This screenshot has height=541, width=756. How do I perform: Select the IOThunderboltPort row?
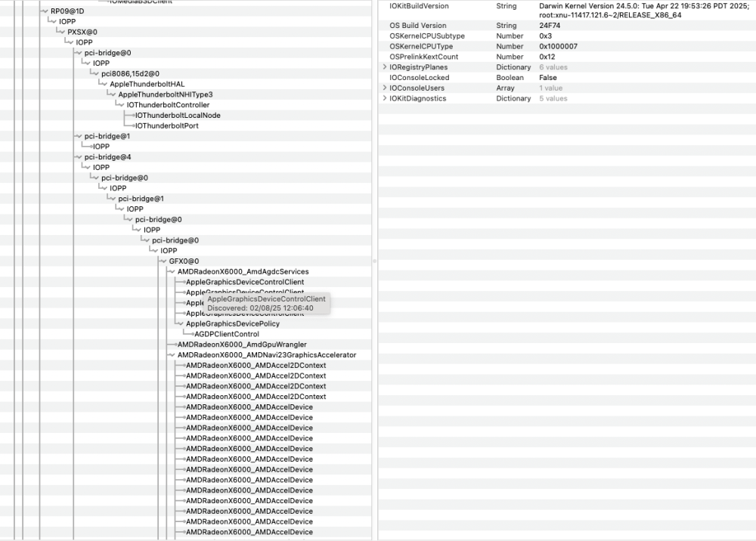click(167, 125)
